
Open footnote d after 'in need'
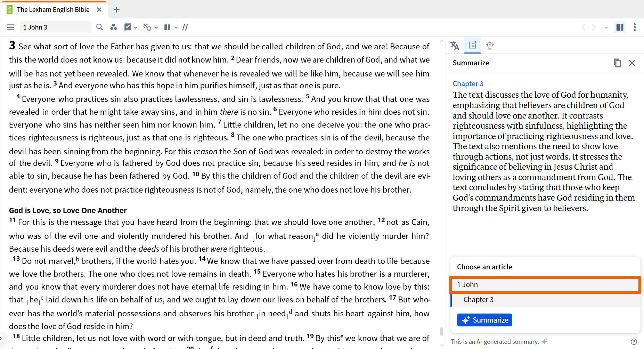pyautogui.click(x=291, y=312)
